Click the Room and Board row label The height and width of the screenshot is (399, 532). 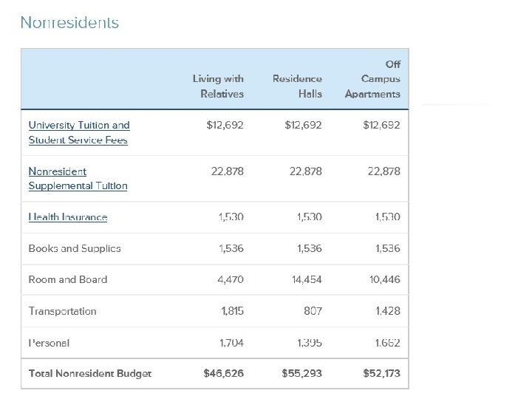(68, 279)
